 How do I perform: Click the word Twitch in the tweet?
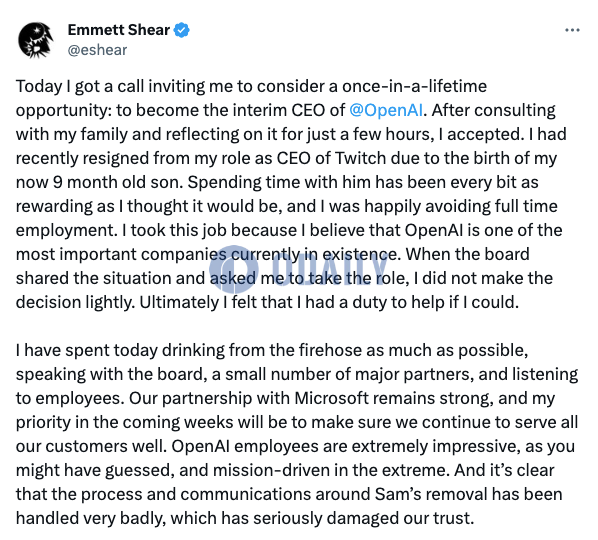click(x=360, y=158)
